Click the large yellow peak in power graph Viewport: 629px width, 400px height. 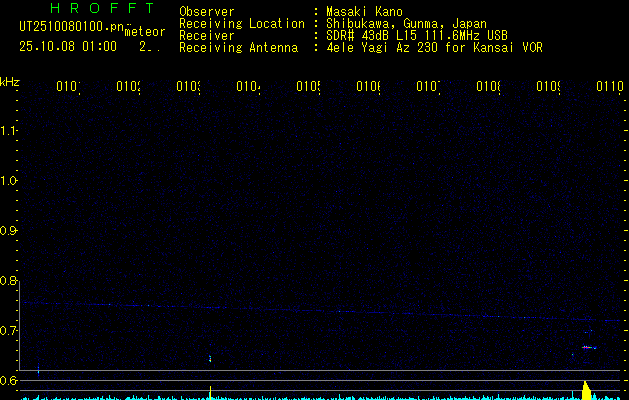point(587,391)
